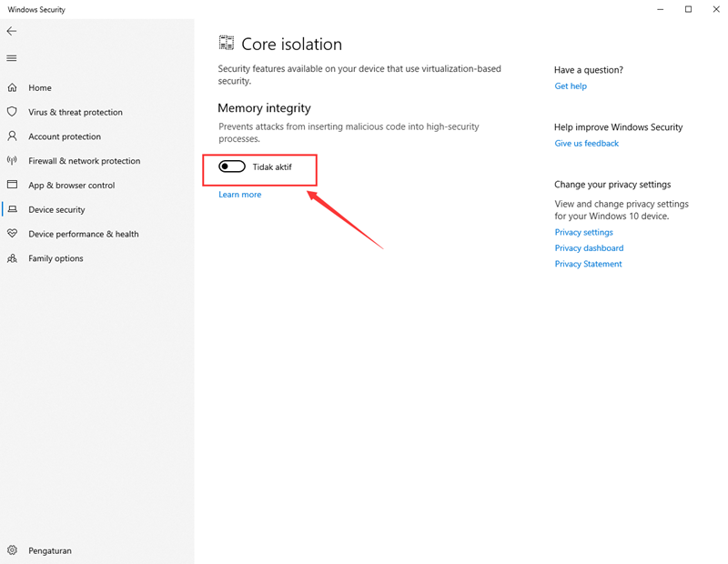
Task: Click the Have a question? heading
Action: (588, 70)
